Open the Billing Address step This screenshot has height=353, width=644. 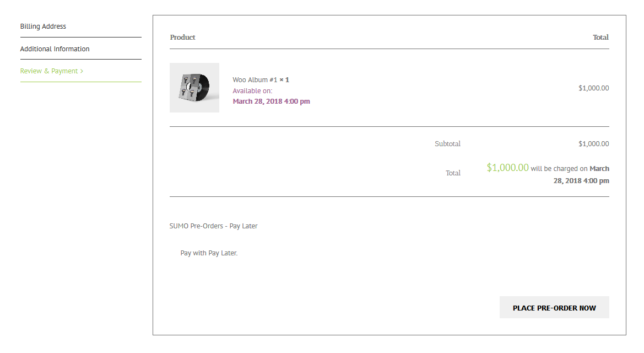point(43,26)
